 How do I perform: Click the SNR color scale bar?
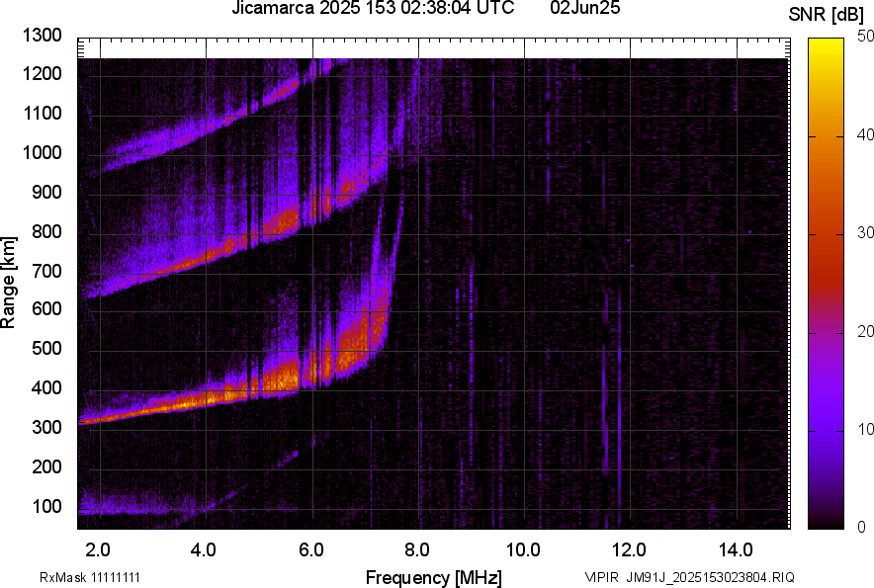(827, 284)
